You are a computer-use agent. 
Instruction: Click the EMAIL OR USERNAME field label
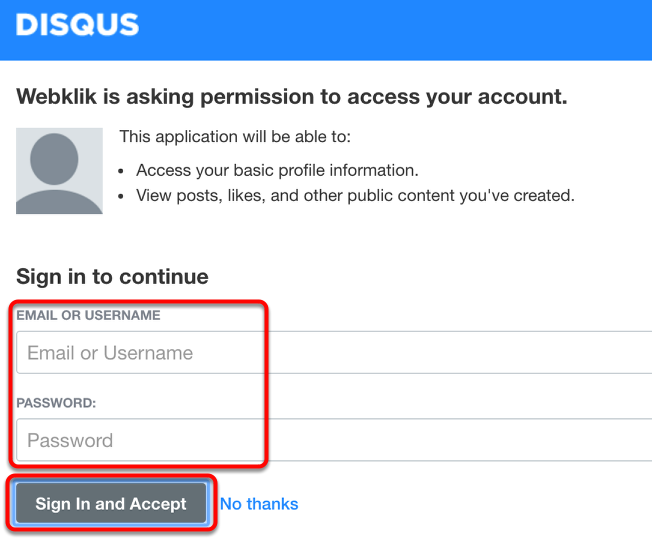tap(88, 316)
